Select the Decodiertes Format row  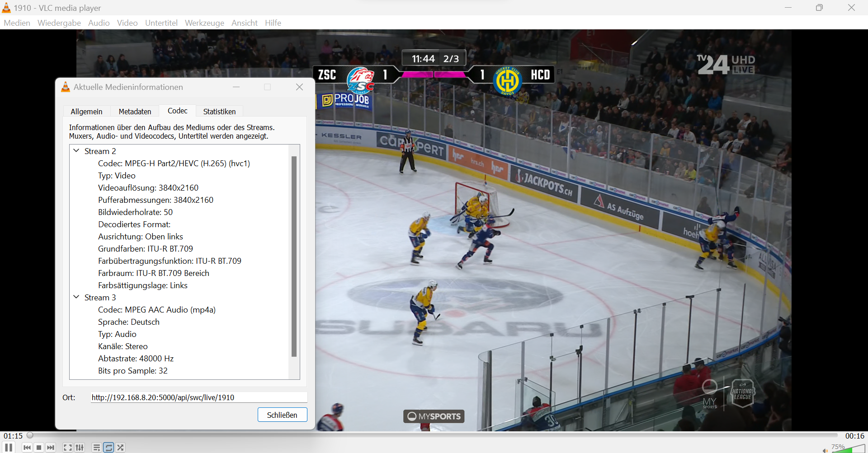[134, 224]
